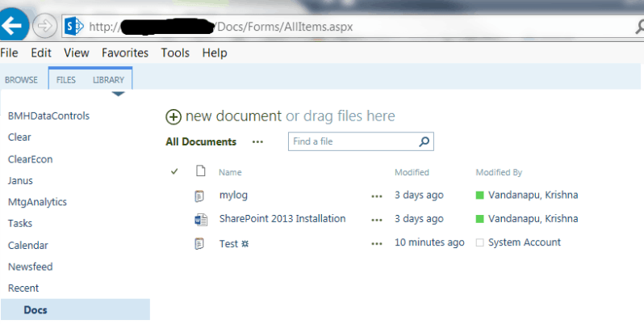Screen dimensions: 644x324
Task: Sort by the Modified column header
Action: [412, 172]
